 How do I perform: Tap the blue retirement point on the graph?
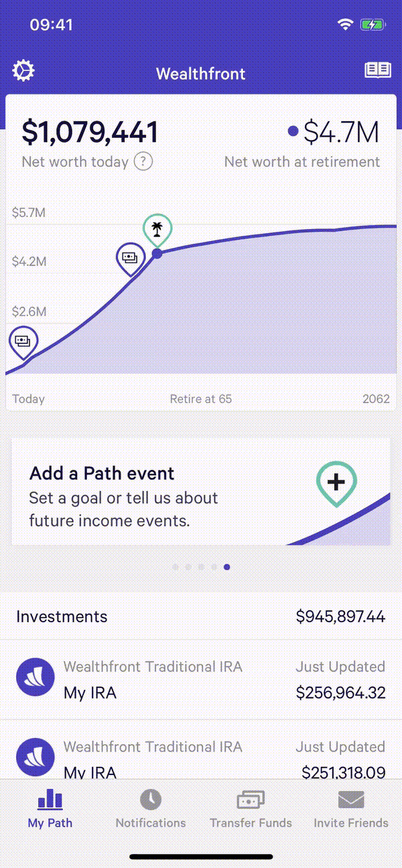point(157,253)
